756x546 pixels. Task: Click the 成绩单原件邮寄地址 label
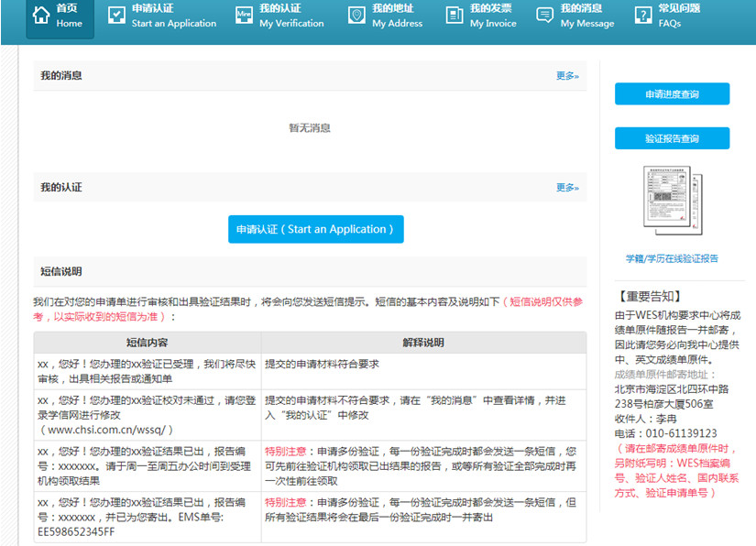pos(665,375)
